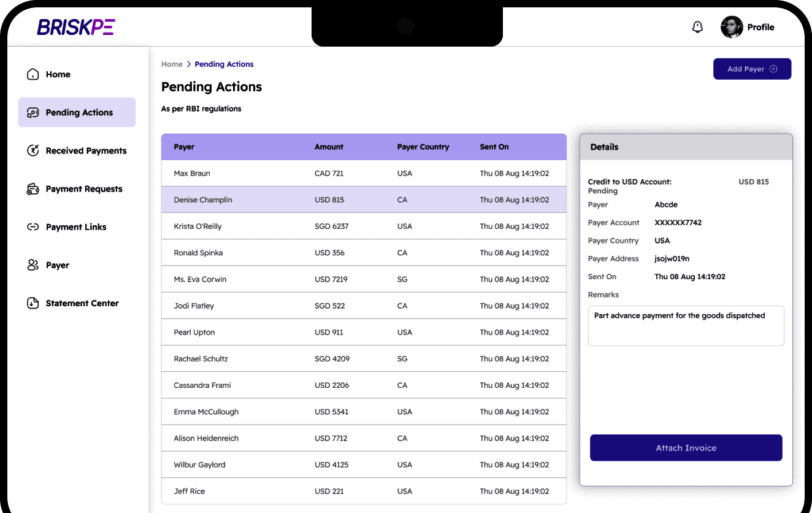This screenshot has height=513, width=812.
Task: Click the notification bell icon
Action: coord(697,27)
